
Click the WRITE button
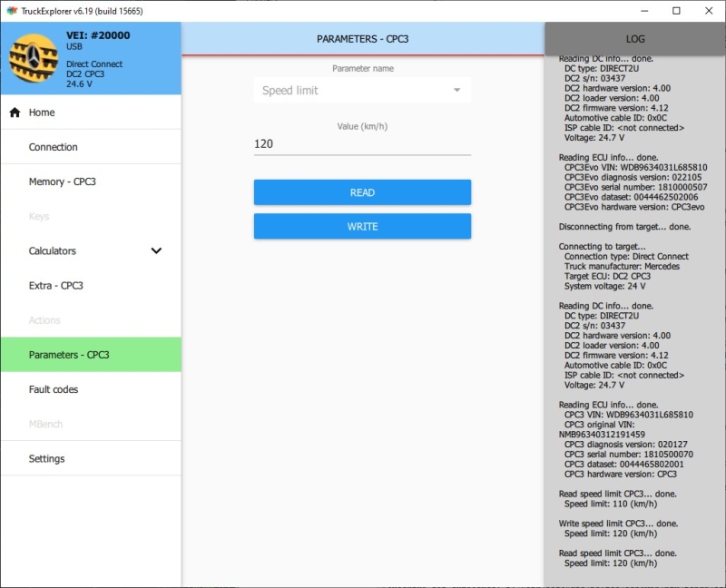362,226
